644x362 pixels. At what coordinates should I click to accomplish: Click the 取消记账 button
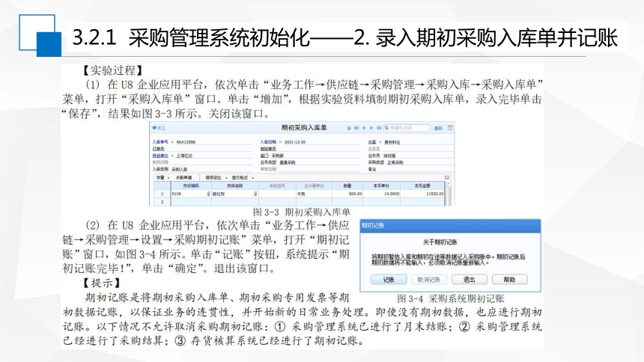[x=429, y=280]
